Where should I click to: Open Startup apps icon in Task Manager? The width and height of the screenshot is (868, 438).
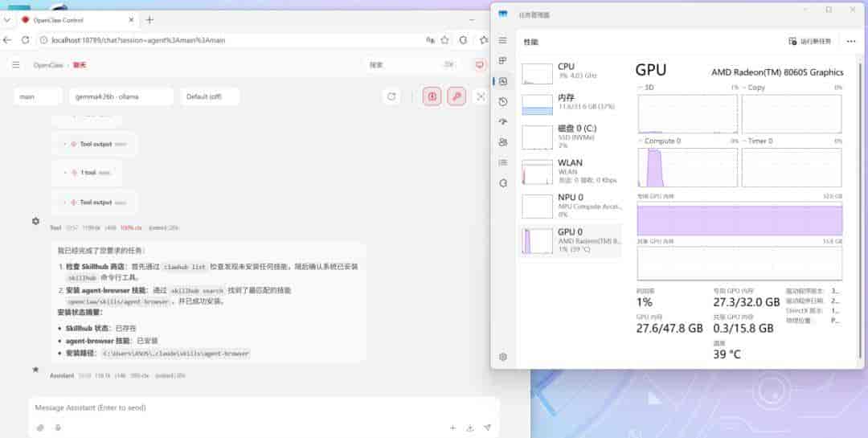pos(502,122)
